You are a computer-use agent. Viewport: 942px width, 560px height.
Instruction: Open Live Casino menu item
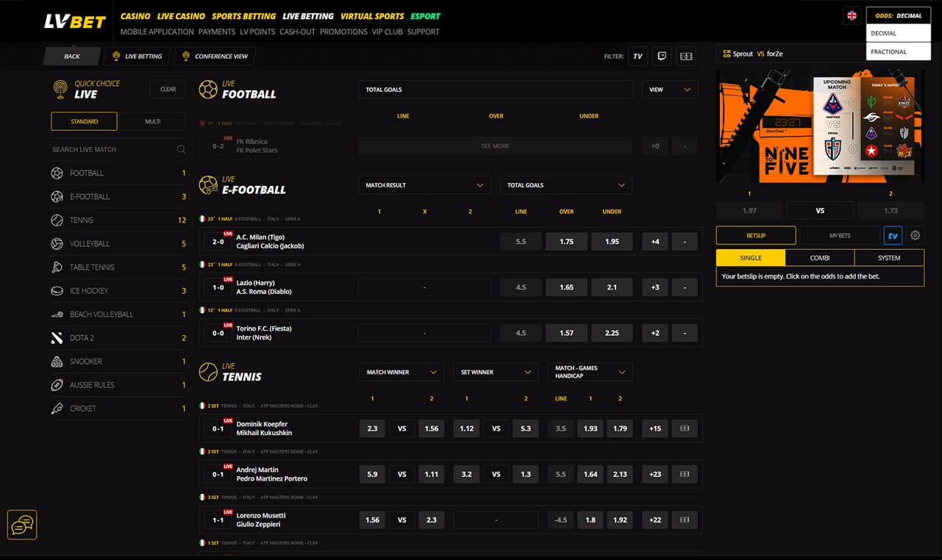181,16
